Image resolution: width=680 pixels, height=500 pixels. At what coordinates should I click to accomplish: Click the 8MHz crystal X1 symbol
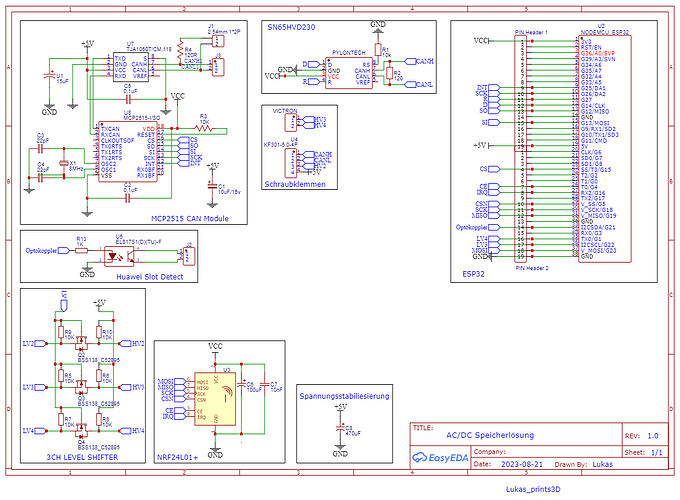pyautogui.click(x=64, y=163)
